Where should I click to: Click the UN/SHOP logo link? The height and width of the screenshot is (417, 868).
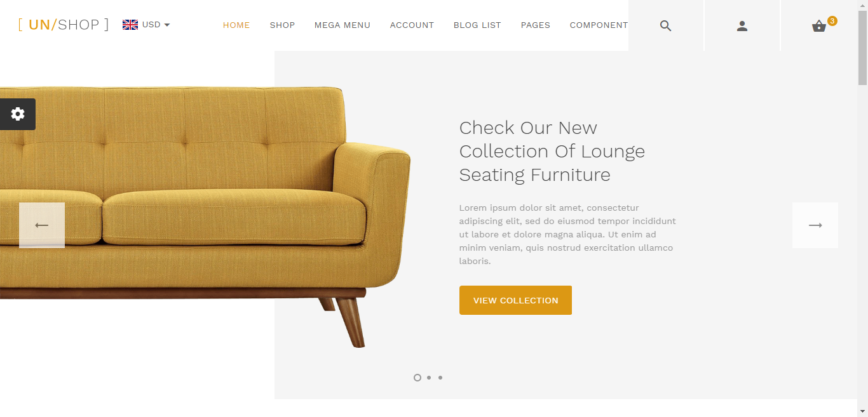[64, 25]
